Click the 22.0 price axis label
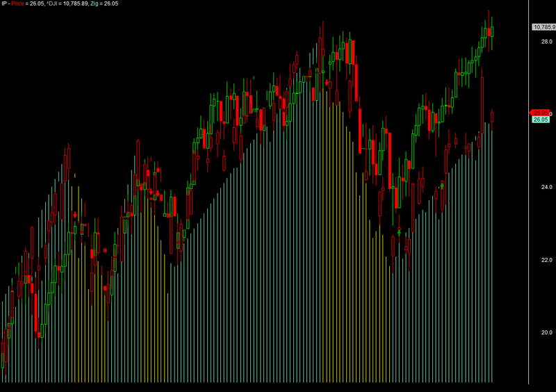The image size is (556, 392). click(x=546, y=260)
